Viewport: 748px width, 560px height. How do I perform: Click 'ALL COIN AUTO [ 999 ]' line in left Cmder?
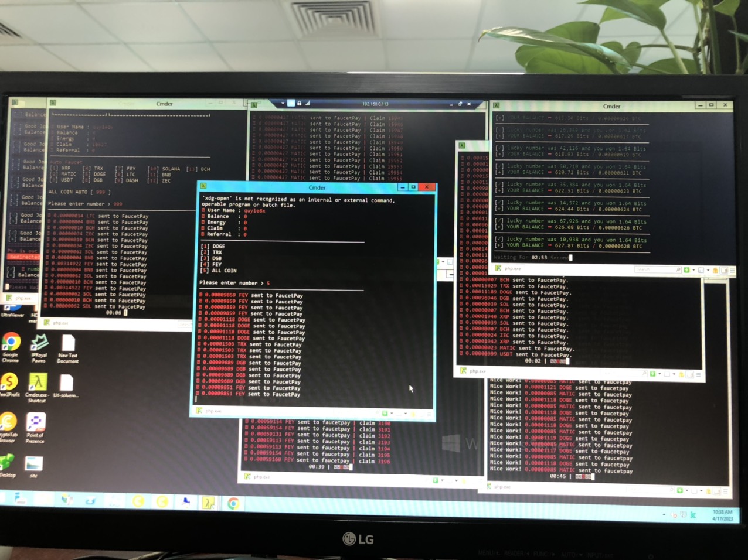point(79,192)
